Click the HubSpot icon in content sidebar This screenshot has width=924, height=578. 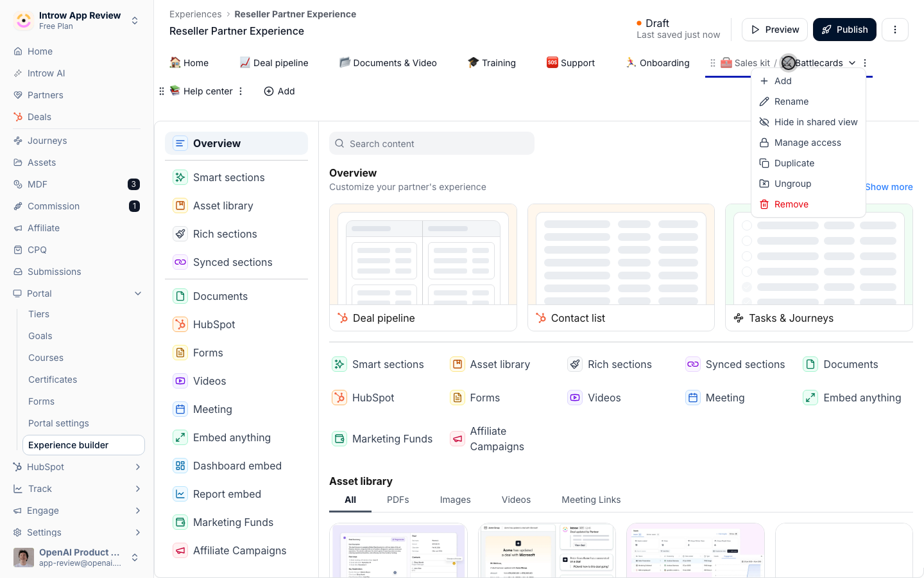pos(180,324)
